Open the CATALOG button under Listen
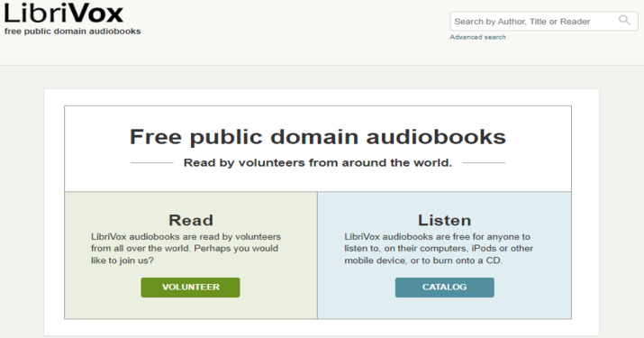The width and height of the screenshot is (644, 338). pyautogui.click(x=444, y=287)
